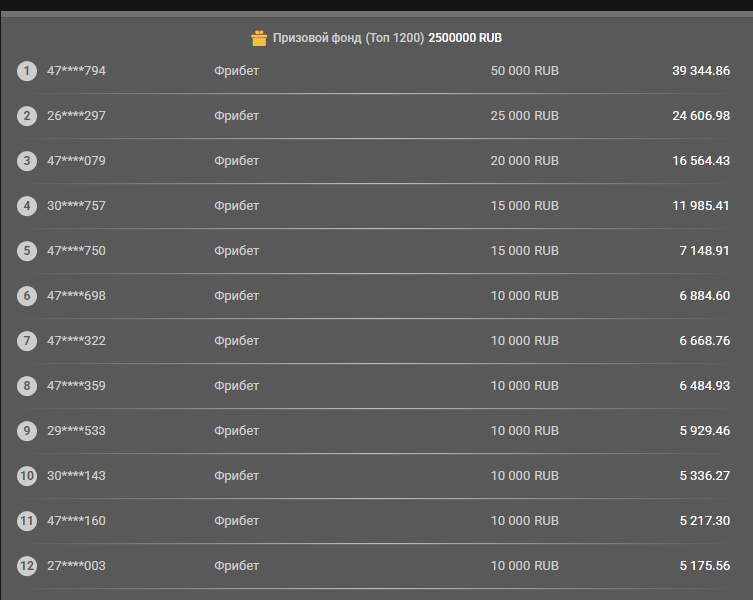Screen dimensions: 753x600
Task: Click the rank 1 number badge
Action: click(x=27, y=71)
